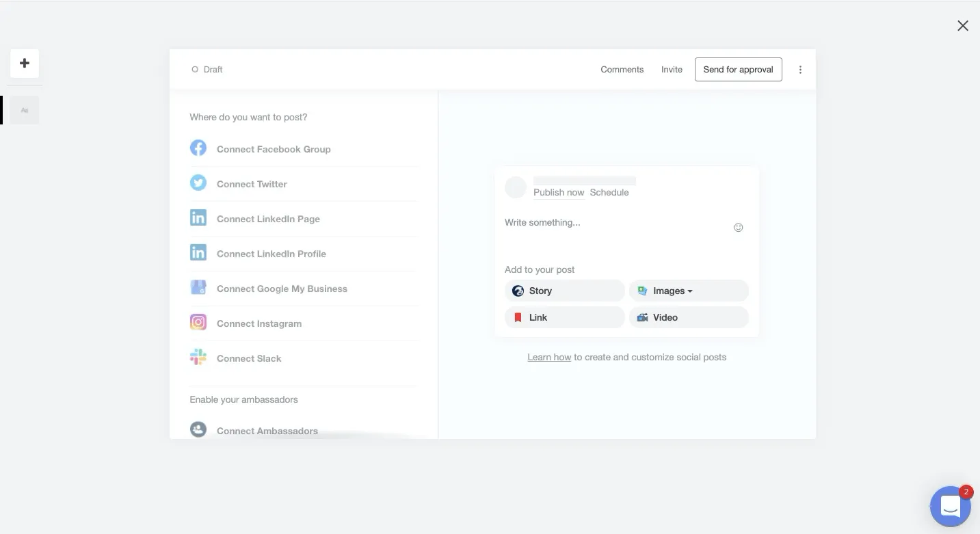Click Send for approval button
The width and height of the screenshot is (980, 534).
point(739,70)
